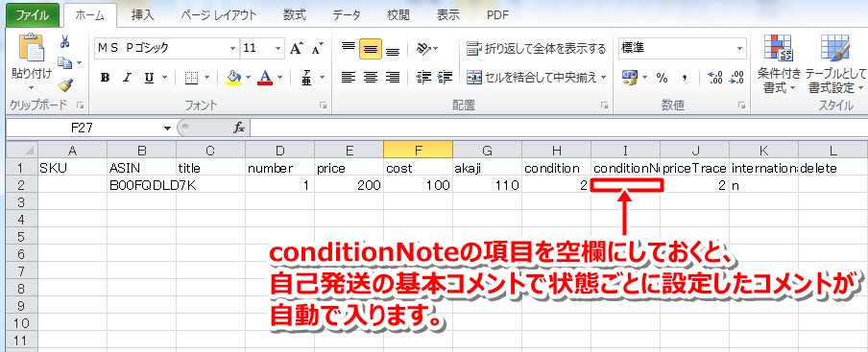This screenshot has width=868, height=352.
Task: Click the Format Painter brush icon
Action: click(65, 83)
